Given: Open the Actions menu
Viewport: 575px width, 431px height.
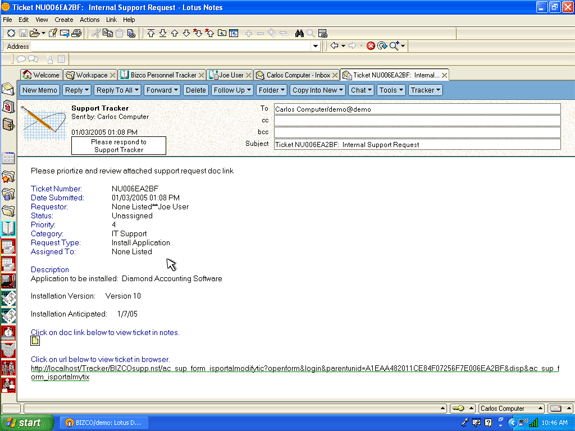Looking at the screenshot, I should click(x=89, y=20).
